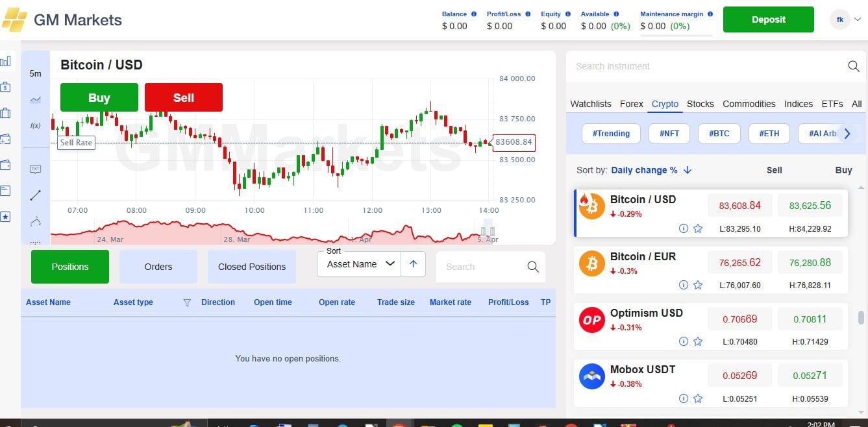This screenshot has height=427, width=868.
Task: Show more hashtag filters with right chevron
Action: [847, 134]
